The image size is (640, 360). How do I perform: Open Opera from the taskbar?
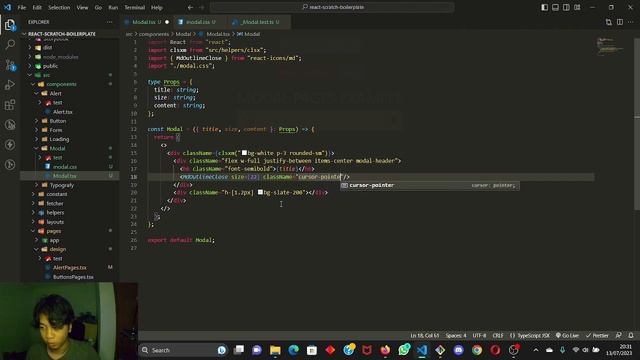click(495, 350)
